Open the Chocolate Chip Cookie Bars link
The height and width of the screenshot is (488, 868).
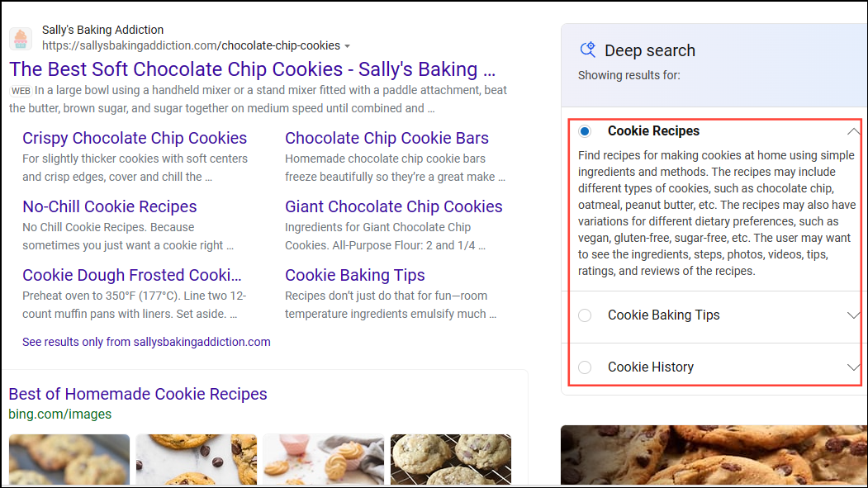[387, 138]
